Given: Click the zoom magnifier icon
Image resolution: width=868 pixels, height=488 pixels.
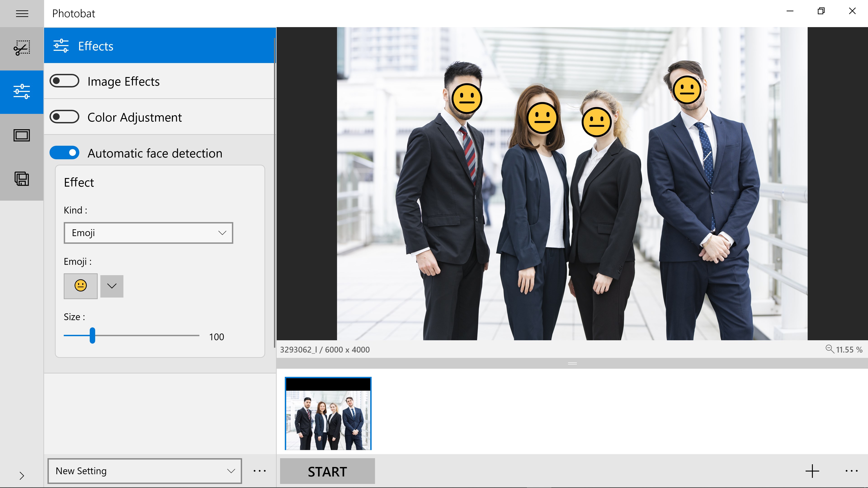Looking at the screenshot, I should (x=829, y=349).
